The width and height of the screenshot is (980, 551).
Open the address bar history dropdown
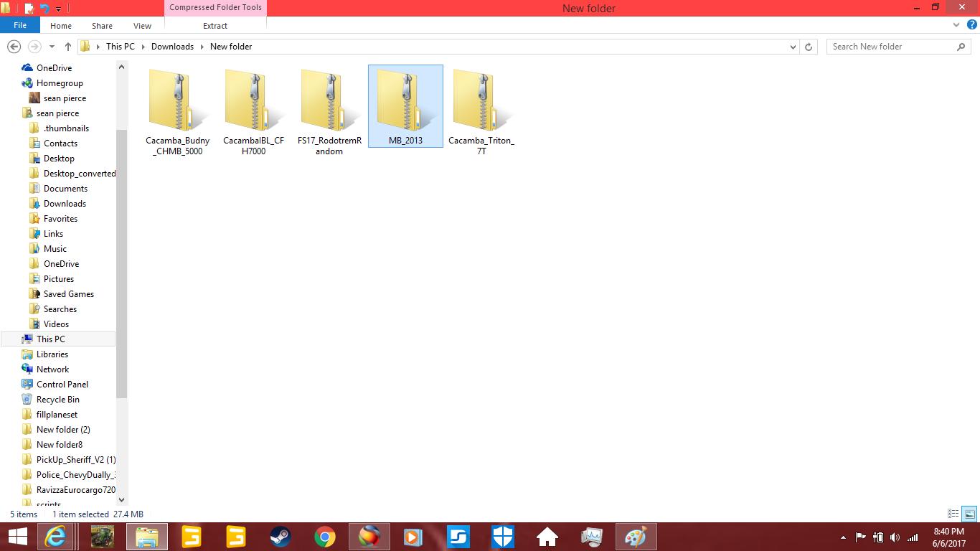[x=793, y=47]
